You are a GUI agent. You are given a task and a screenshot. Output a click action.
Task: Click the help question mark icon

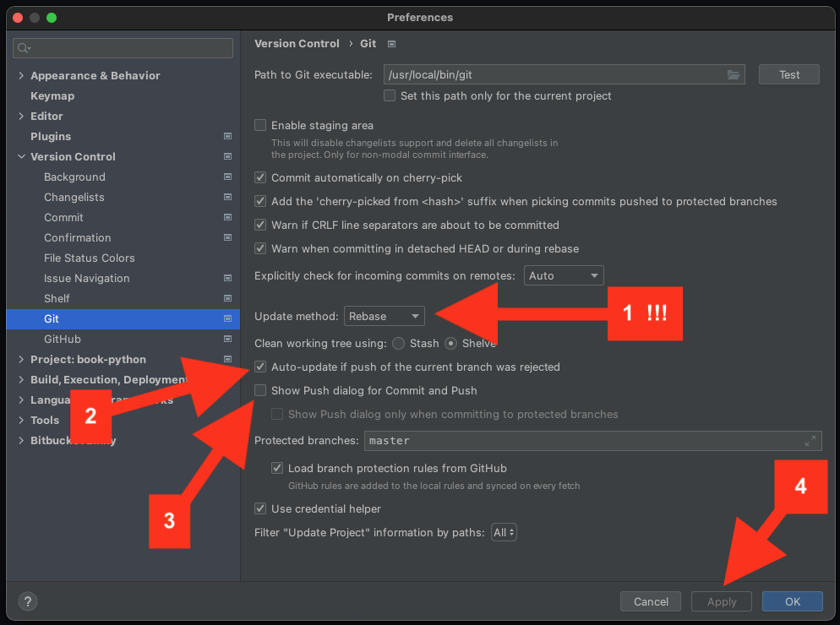pos(28,601)
